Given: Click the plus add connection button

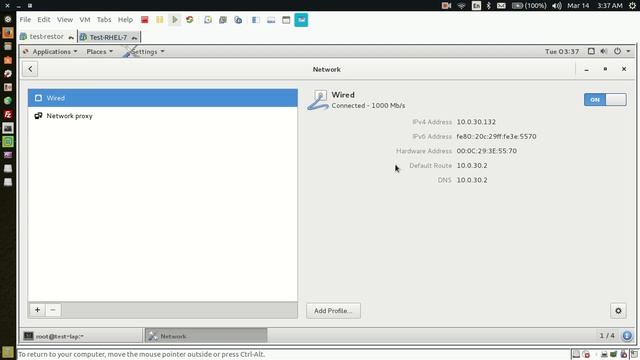Looking at the screenshot, I should pos(37,310).
